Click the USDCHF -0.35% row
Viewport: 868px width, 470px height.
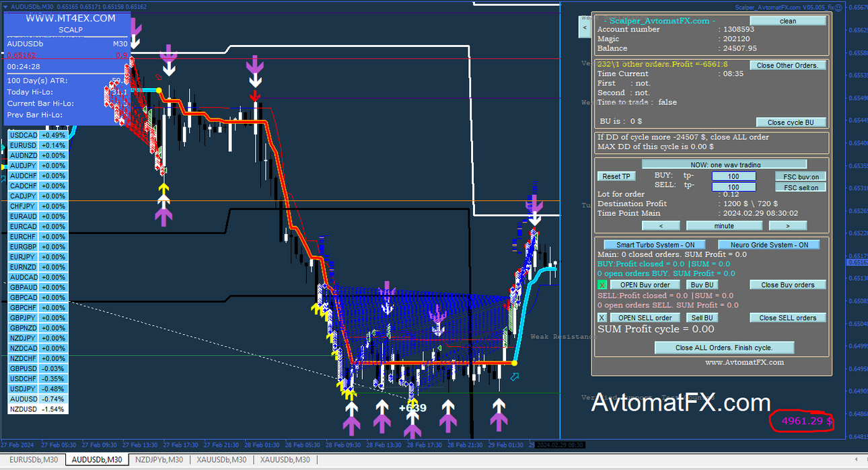coord(38,379)
